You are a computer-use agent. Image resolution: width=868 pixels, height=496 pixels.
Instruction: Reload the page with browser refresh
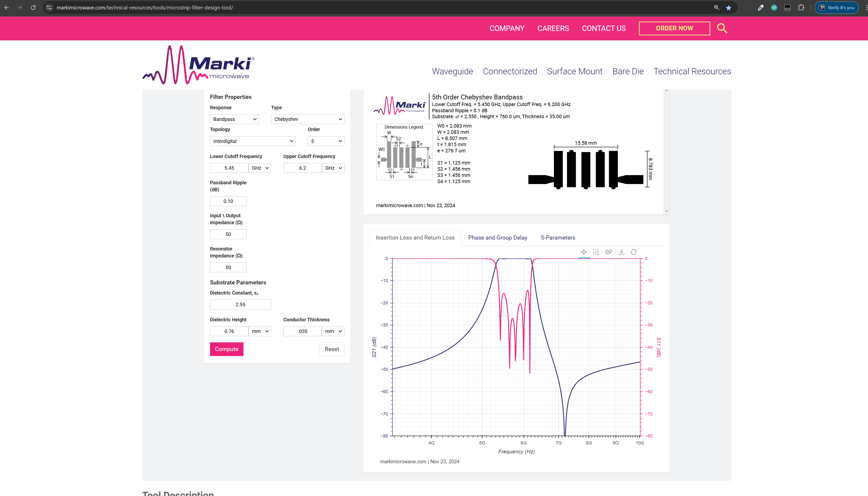[x=33, y=7]
